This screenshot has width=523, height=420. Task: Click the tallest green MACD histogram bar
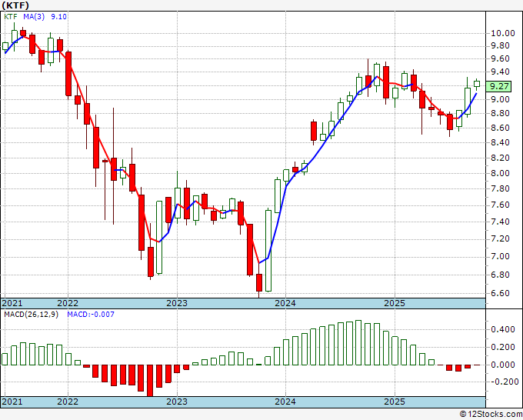(358, 342)
